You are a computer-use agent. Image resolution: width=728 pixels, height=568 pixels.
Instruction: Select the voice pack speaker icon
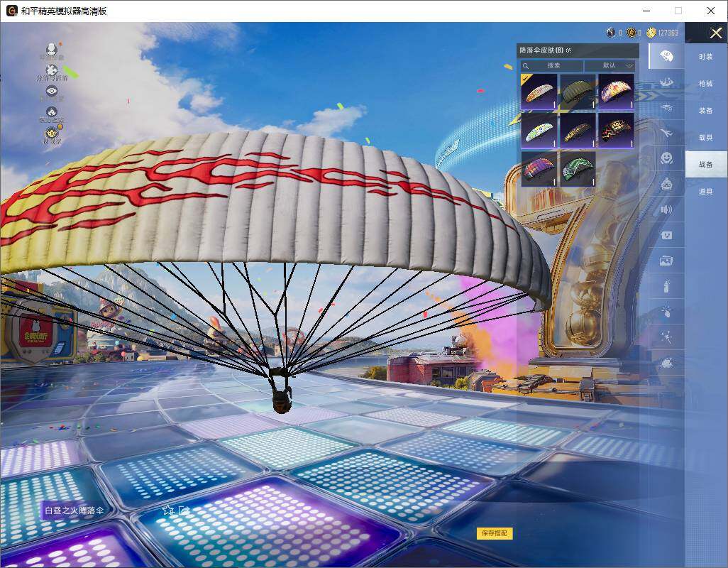click(x=666, y=210)
